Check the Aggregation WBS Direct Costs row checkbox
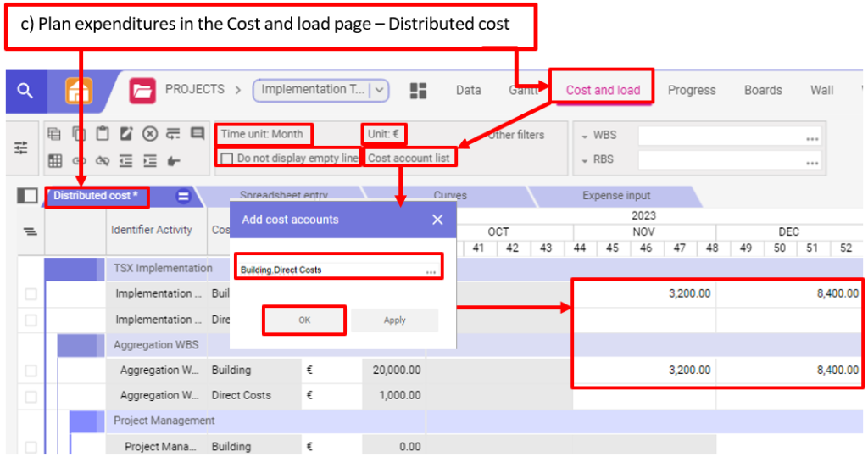The width and height of the screenshot is (868, 457). click(31, 396)
